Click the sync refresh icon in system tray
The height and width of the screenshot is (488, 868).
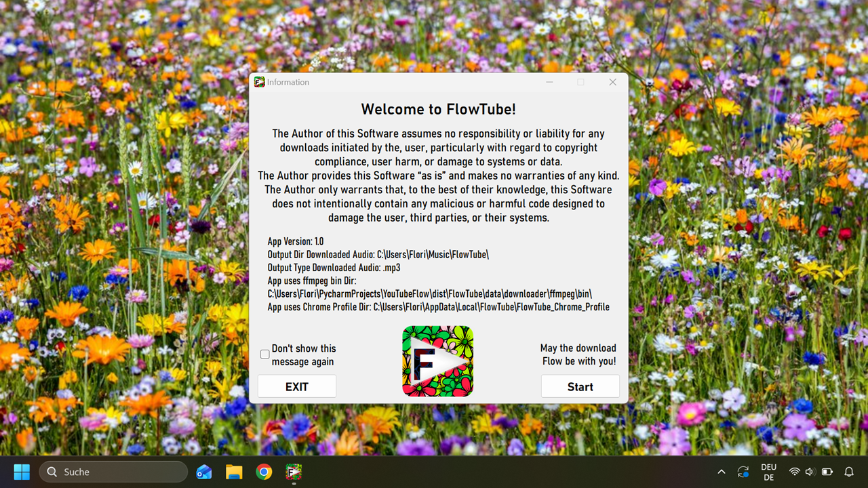[743, 472]
